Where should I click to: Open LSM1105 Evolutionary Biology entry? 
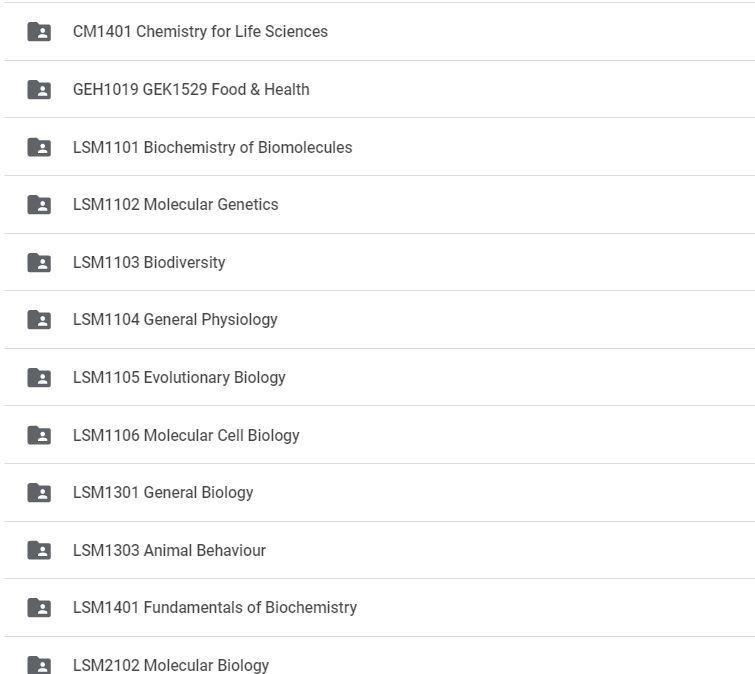tap(179, 378)
